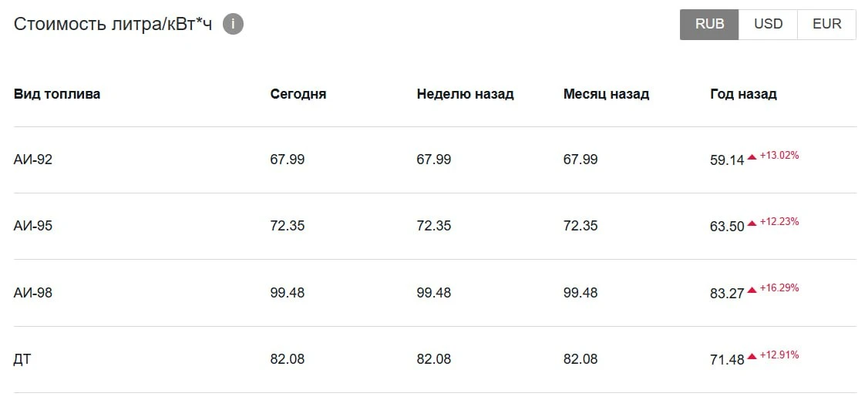
Task: Switch prices to USD
Action: click(768, 25)
